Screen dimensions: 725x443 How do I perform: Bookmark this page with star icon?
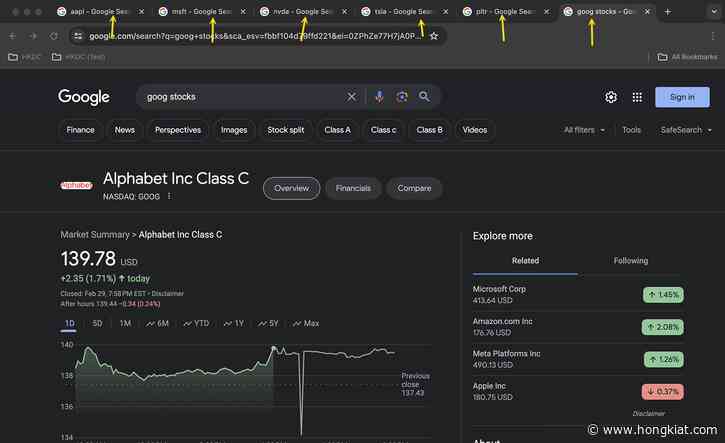[x=436, y=35]
